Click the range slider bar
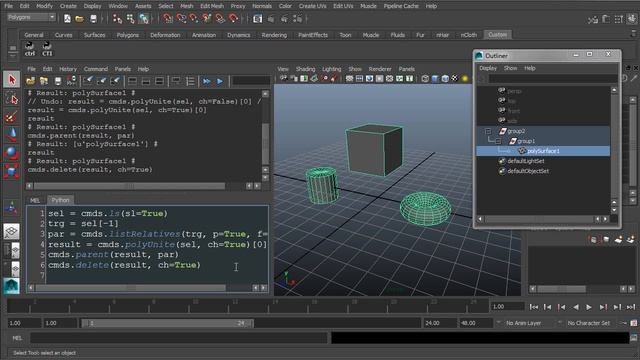Screen dimensions: 640x360 167,323
